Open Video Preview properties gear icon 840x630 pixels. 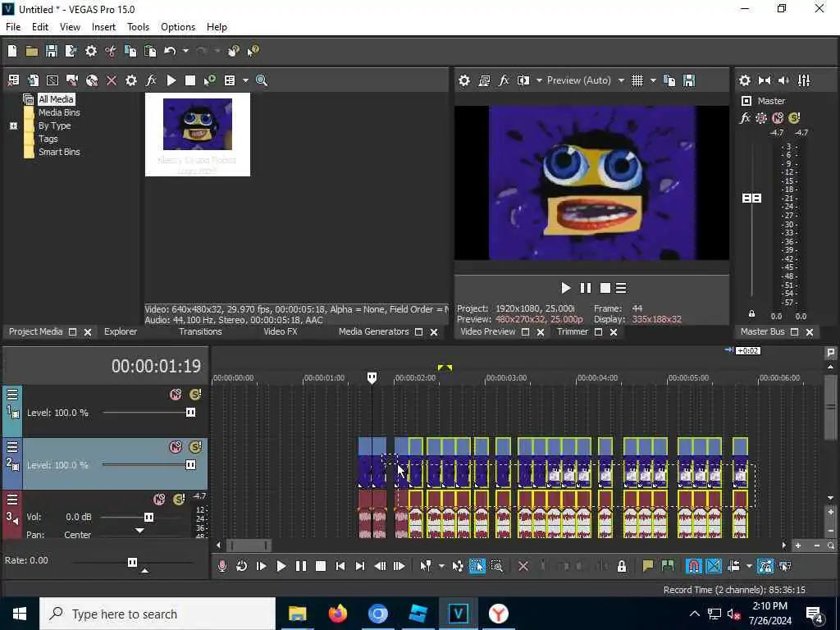click(464, 80)
